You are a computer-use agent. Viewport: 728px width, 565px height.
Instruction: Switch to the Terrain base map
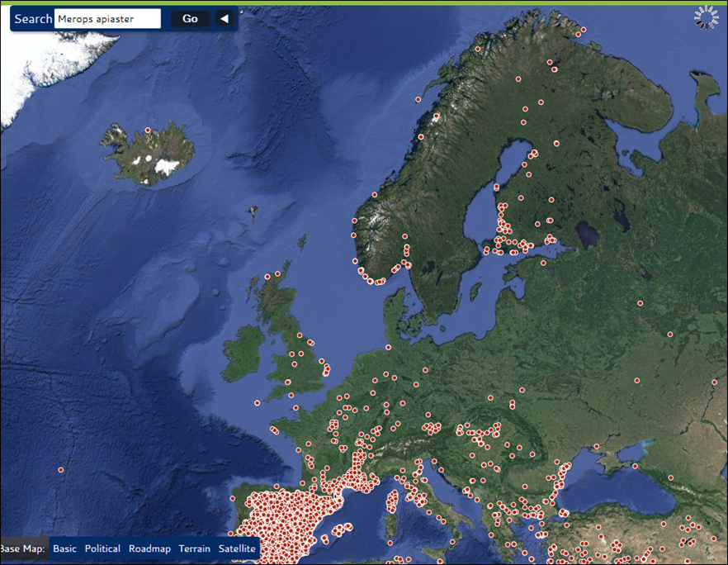(x=195, y=548)
